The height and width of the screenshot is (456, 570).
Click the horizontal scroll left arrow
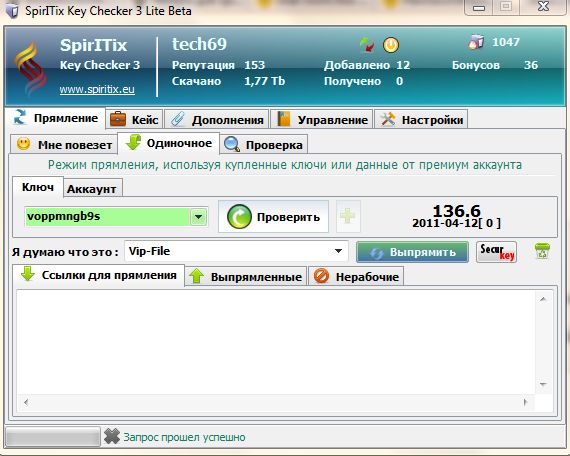[26, 402]
